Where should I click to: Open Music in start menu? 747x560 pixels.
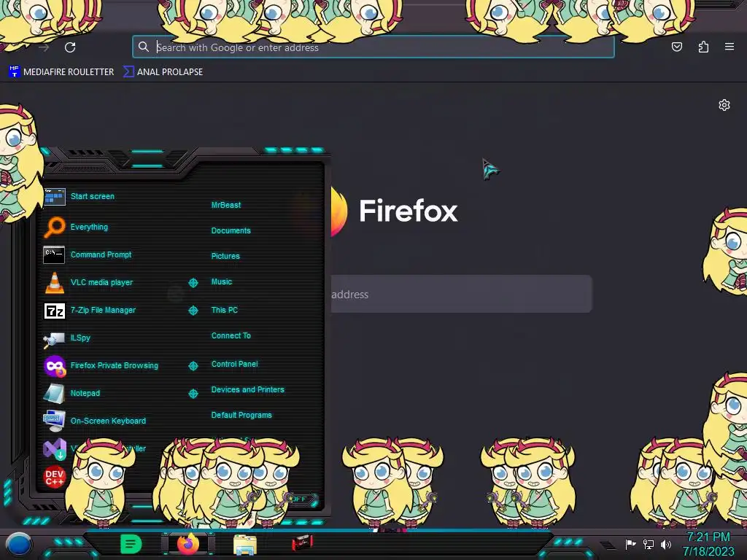222,282
